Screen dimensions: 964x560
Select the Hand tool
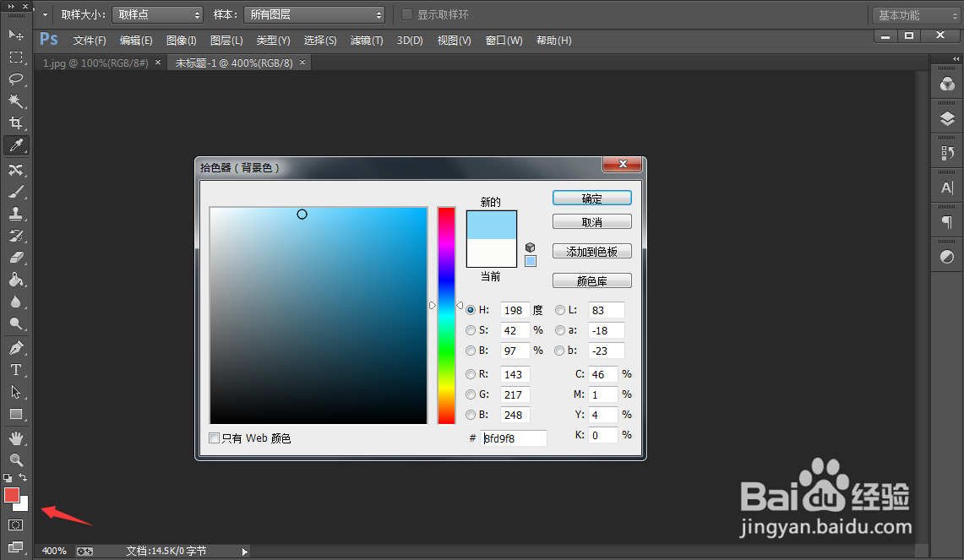pos(15,437)
